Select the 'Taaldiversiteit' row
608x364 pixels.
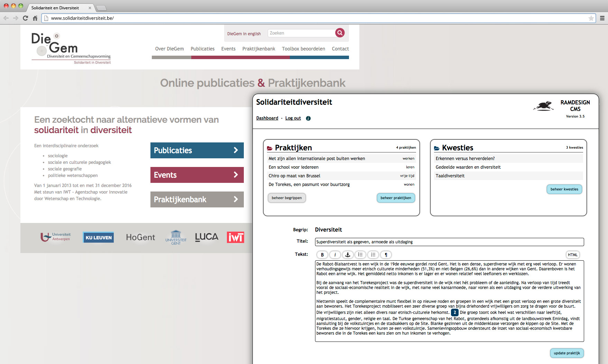508,176
